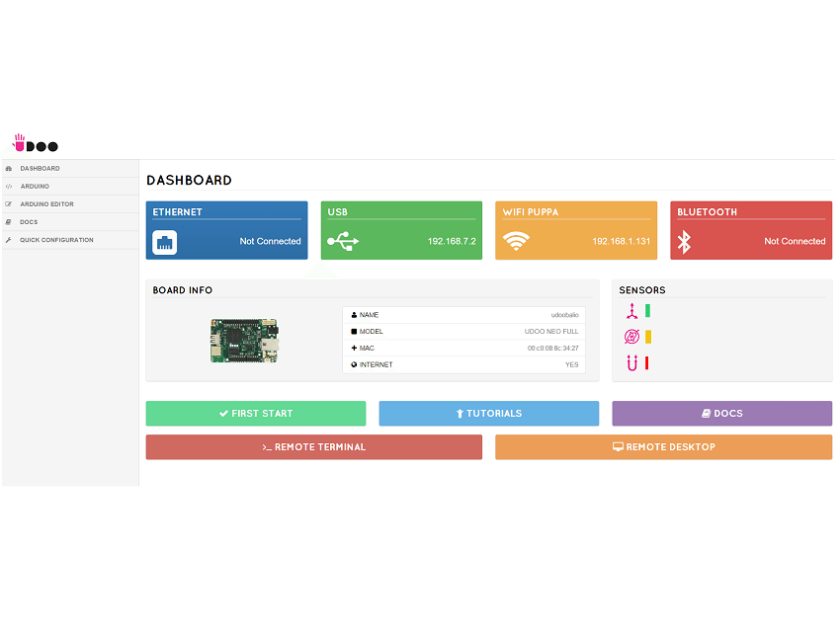Click Bluetooth Not Connected status text
The image size is (840, 630).
(x=795, y=241)
